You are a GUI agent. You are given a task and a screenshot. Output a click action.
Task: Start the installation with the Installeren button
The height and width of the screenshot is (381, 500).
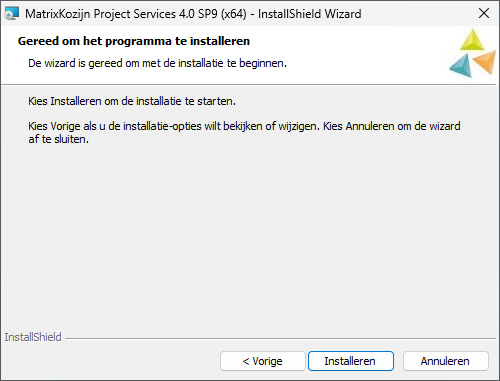tap(351, 361)
